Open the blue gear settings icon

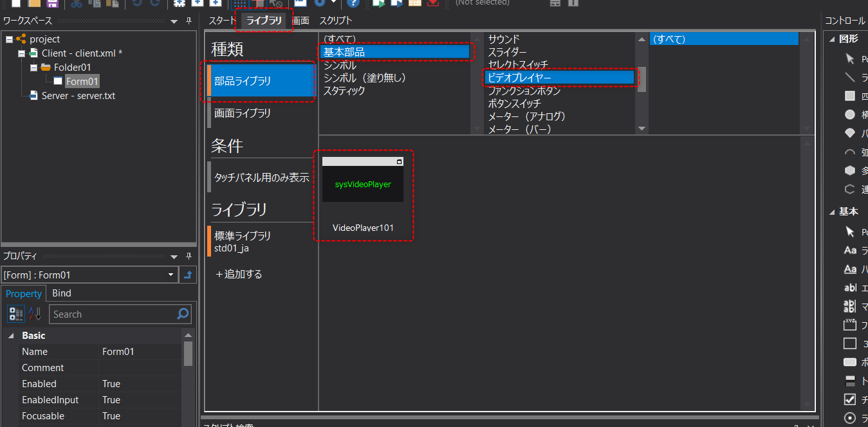319,5
